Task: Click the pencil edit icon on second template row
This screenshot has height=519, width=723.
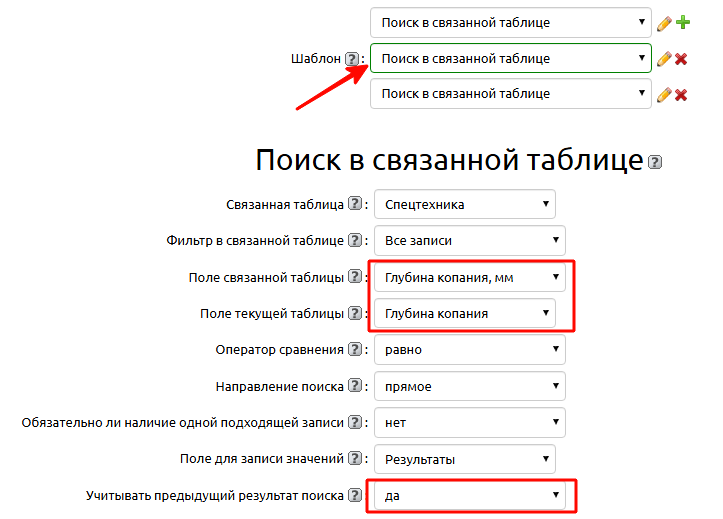Action: [664, 59]
